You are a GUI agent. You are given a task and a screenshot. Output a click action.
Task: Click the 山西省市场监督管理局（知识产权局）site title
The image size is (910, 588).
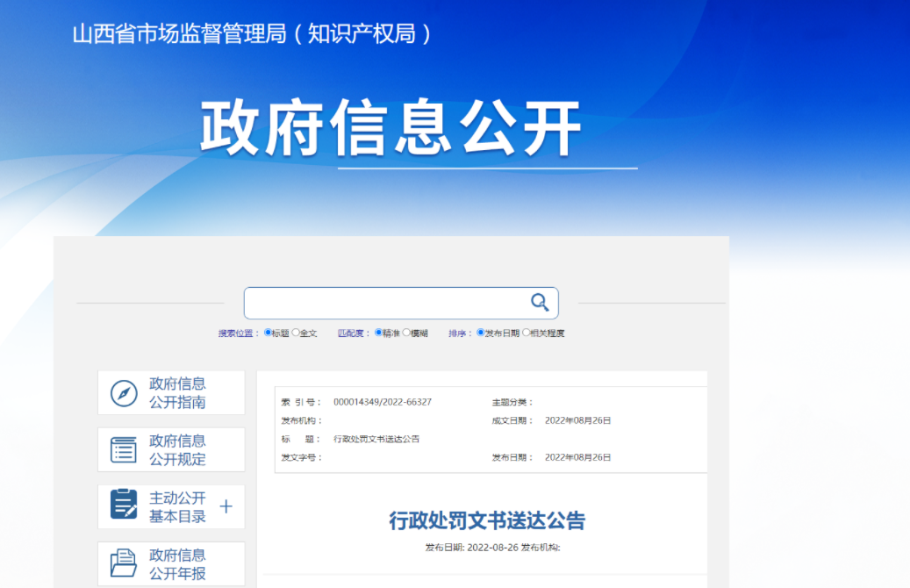[x=253, y=33]
